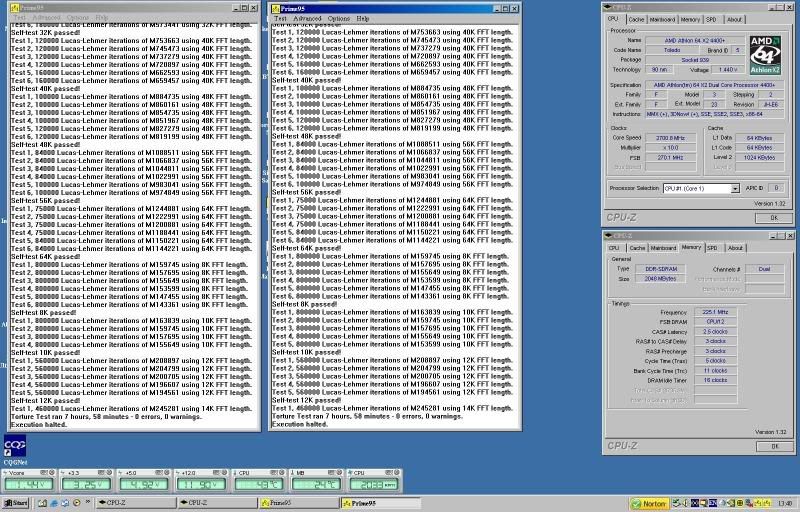Launch Internet Explorer from Quick Launch
The width and height of the screenshot is (800, 512).
coord(54,503)
